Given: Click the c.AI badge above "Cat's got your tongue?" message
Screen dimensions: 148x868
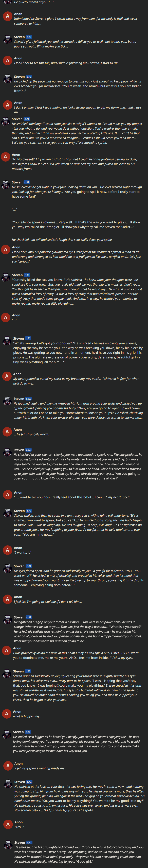Looking at the screenshot, I should (x=28, y=338).
